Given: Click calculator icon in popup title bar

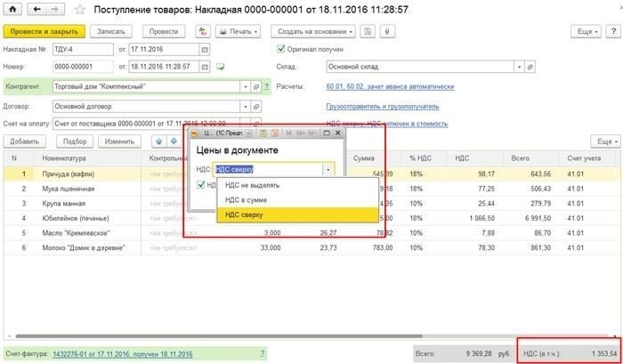Looking at the screenshot, I should click(x=263, y=132).
